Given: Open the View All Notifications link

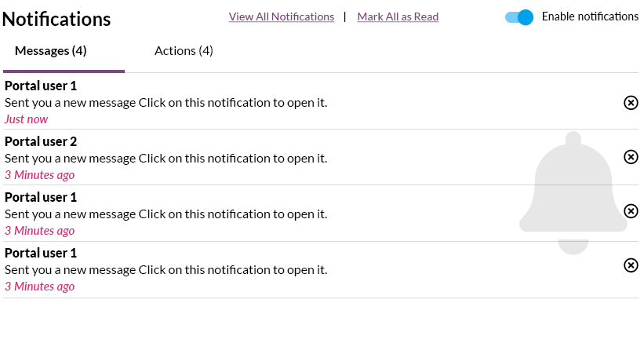Looking at the screenshot, I should pos(282,16).
